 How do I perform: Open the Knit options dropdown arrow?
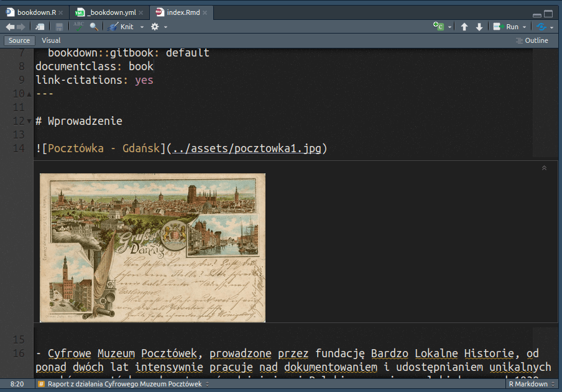[142, 27]
